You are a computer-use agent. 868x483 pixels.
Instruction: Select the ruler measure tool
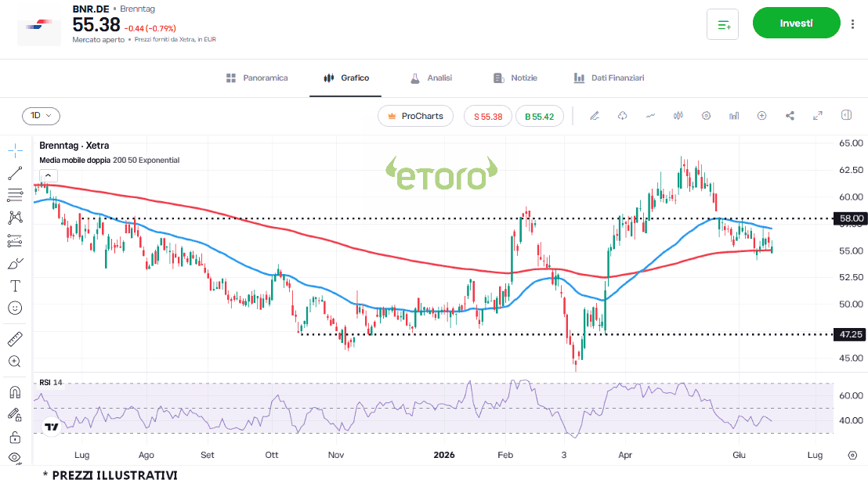pos(15,339)
